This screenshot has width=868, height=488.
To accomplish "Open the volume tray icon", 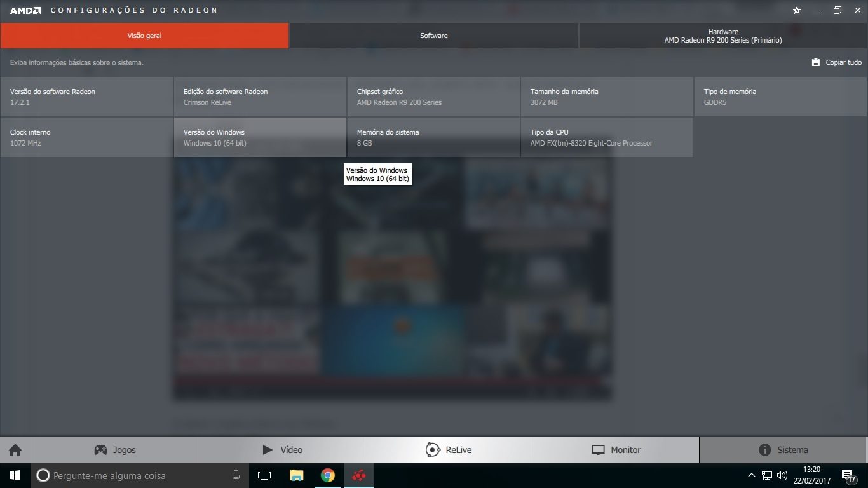I will pyautogui.click(x=782, y=475).
